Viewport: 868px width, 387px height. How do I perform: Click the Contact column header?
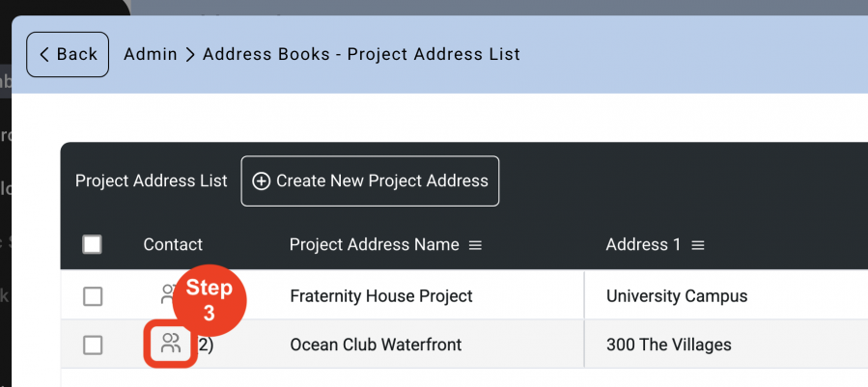pos(173,245)
